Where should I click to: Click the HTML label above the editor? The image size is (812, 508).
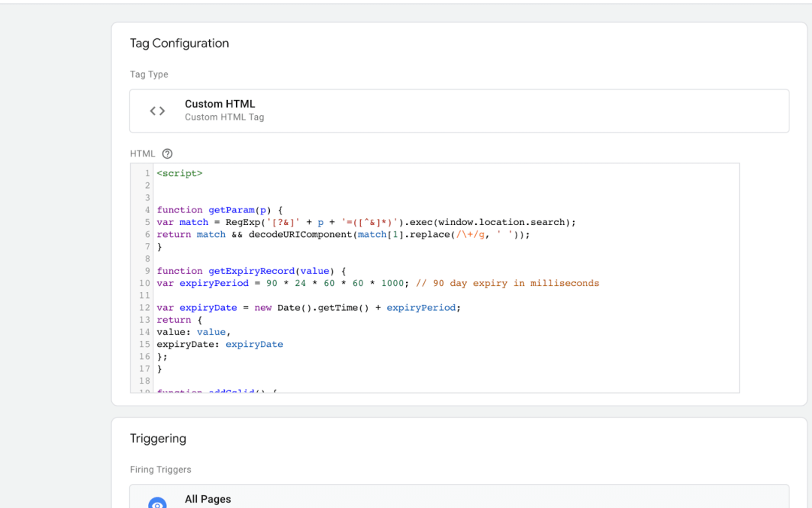point(142,153)
